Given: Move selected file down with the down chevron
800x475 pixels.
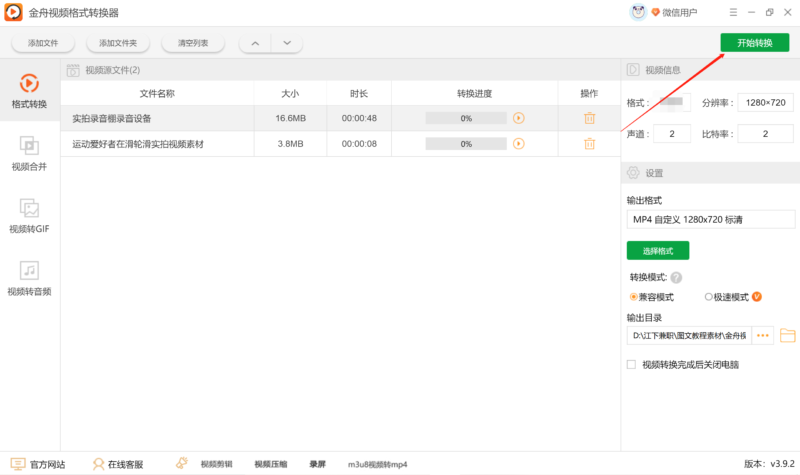Looking at the screenshot, I should click(286, 43).
